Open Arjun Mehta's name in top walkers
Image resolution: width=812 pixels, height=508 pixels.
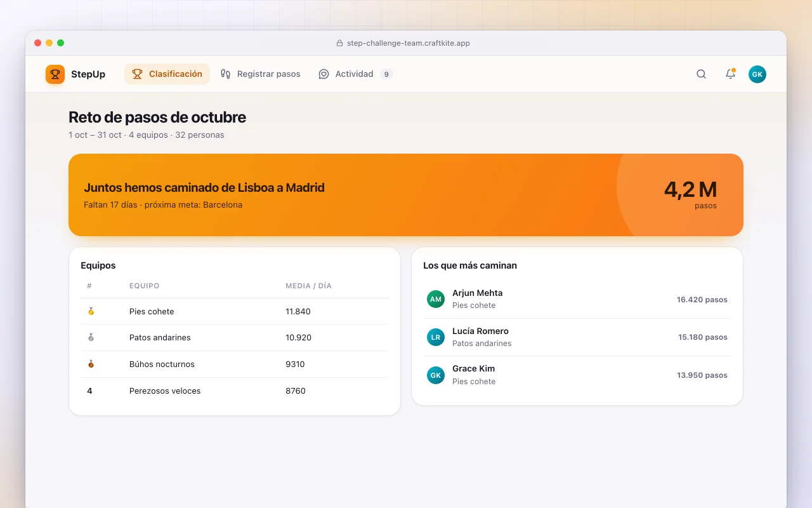(x=477, y=293)
